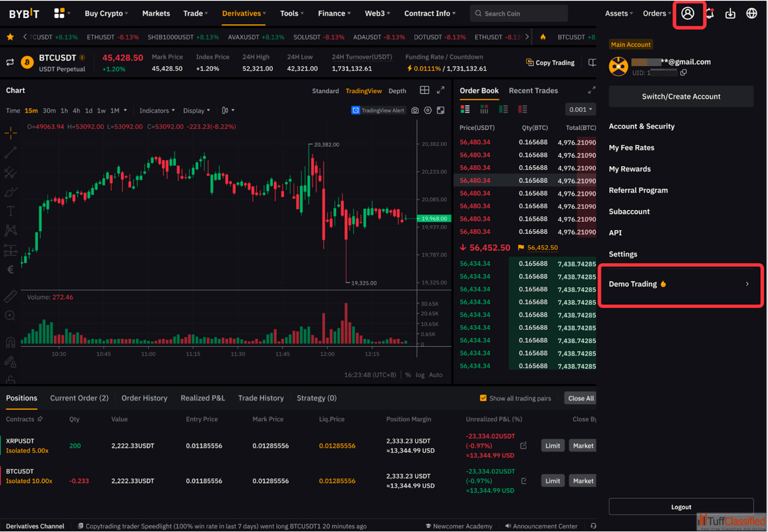Screen dimensions: 768x532
Task: Click the Switch/Create Account button
Action: pos(681,97)
